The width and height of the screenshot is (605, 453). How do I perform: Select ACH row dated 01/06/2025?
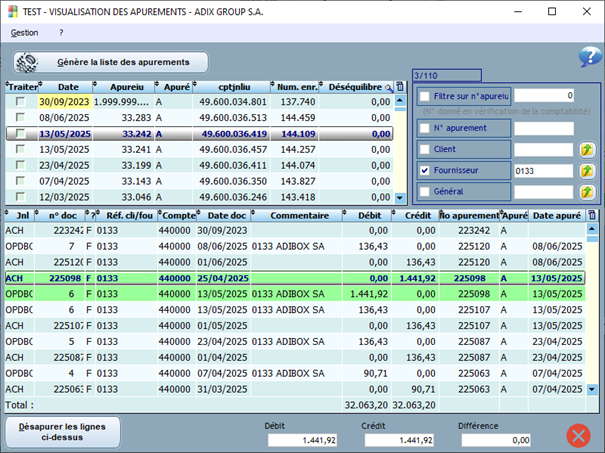pyautogui.click(x=295, y=262)
